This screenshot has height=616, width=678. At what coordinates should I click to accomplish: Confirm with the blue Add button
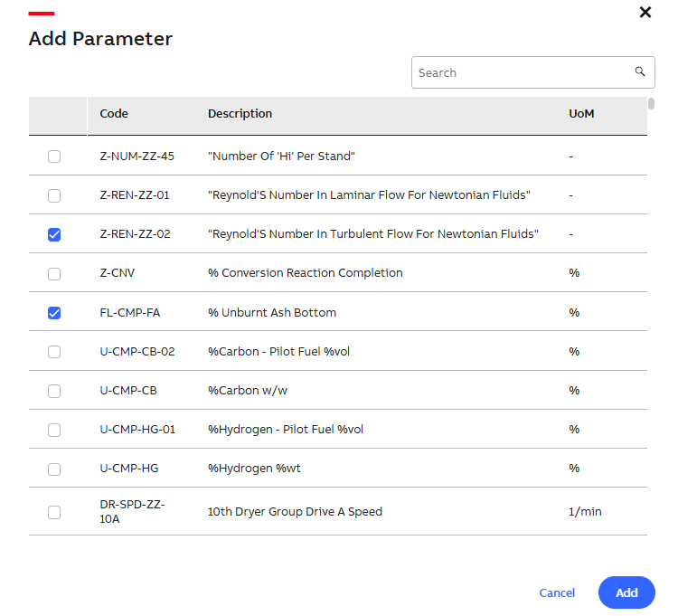click(626, 592)
